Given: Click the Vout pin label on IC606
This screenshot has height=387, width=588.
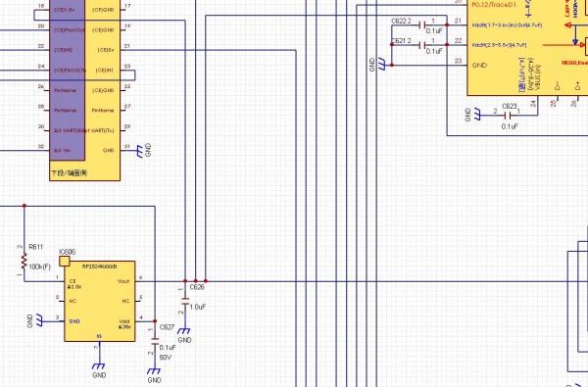Looking at the screenshot, I should (123, 281).
